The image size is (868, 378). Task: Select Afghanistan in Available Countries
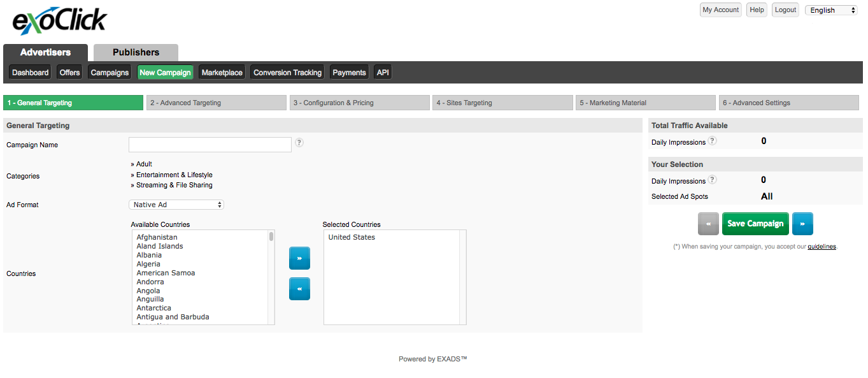[x=157, y=237]
